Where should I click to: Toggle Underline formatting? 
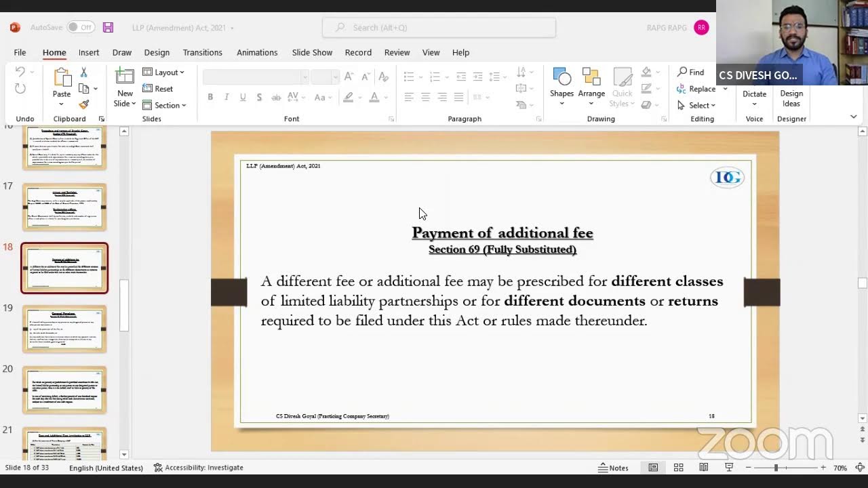[243, 98]
